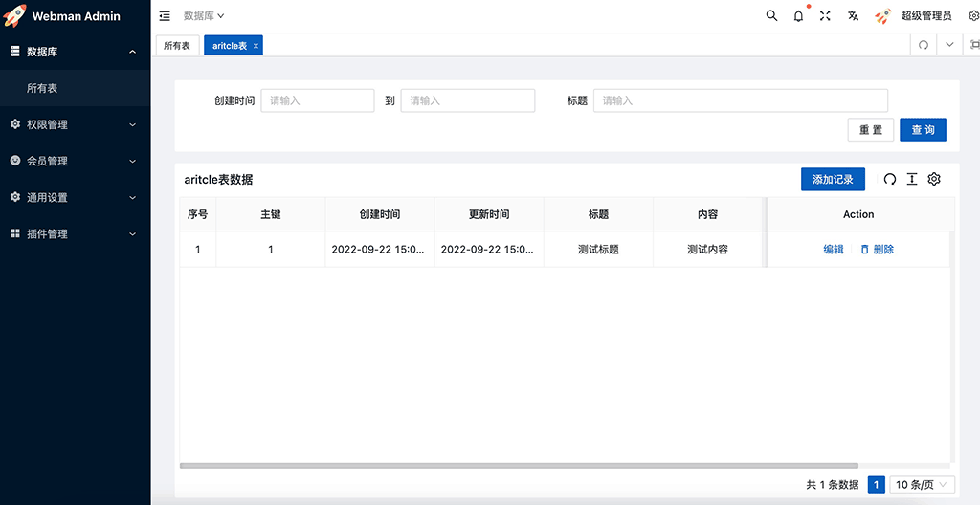Click the tab fullscreen icon at far right
Viewport: 980px width, 505px height.
click(x=974, y=45)
